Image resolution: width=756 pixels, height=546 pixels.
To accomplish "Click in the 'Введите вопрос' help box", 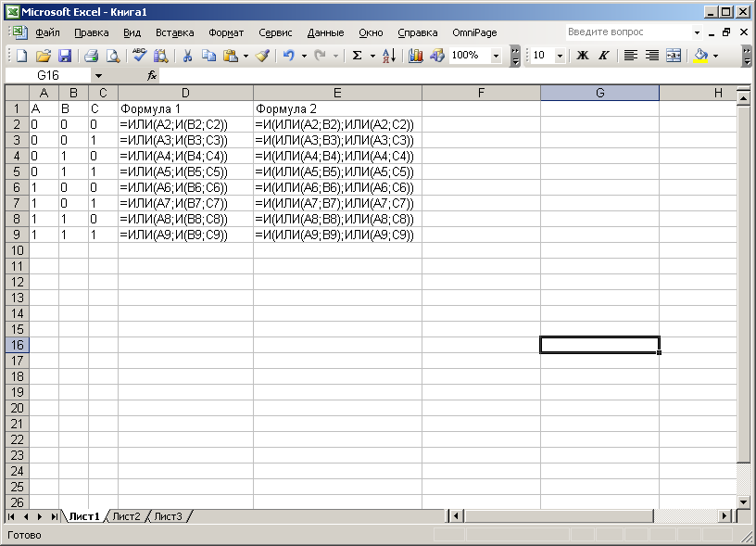I will pyautogui.click(x=628, y=32).
